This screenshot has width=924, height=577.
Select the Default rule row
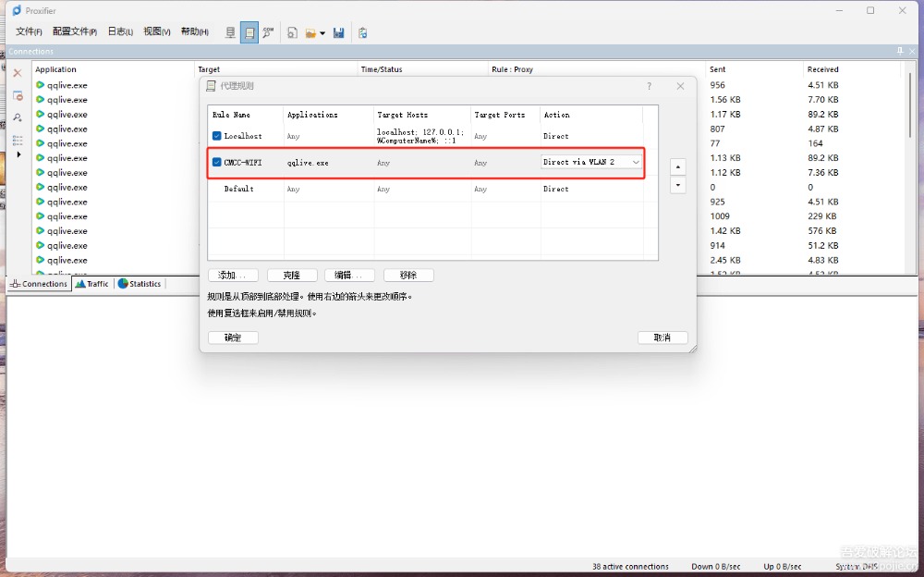tap(238, 189)
